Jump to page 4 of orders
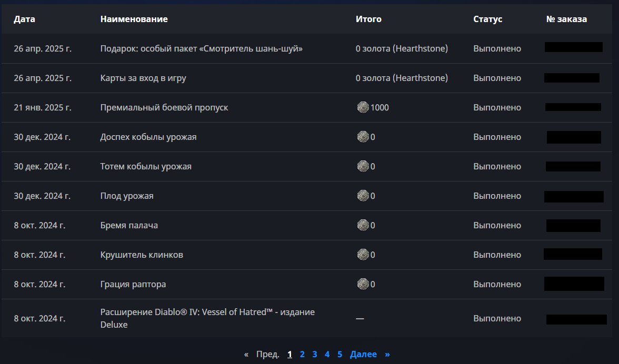The image size is (619, 364). (x=327, y=354)
